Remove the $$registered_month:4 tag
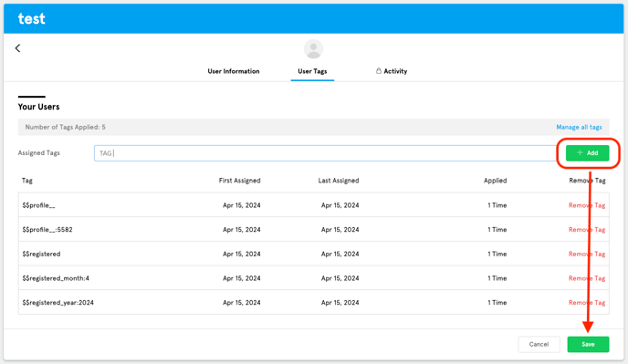The image size is (628, 364). [587, 278]
